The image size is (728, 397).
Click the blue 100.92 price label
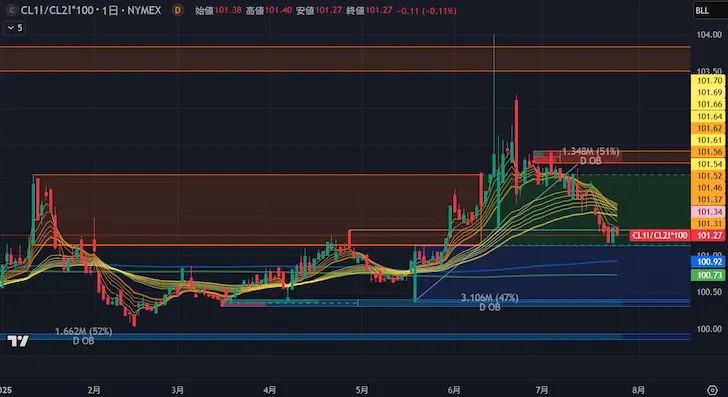[x=708, y=262]
